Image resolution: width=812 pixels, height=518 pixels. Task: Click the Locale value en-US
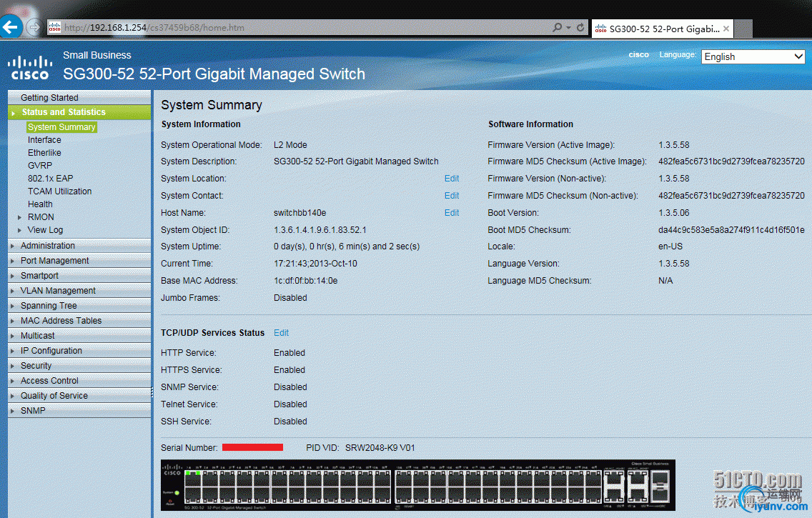click(670, 246)
